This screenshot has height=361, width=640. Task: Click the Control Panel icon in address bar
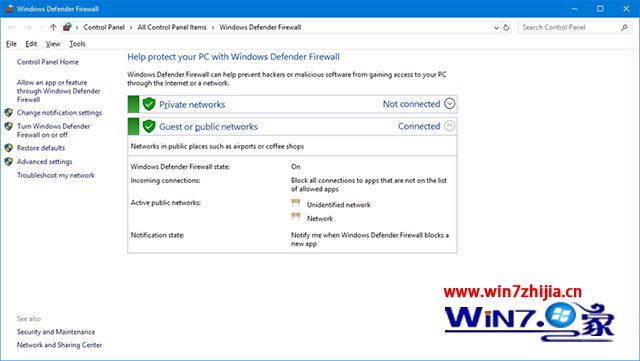point(67,27)
